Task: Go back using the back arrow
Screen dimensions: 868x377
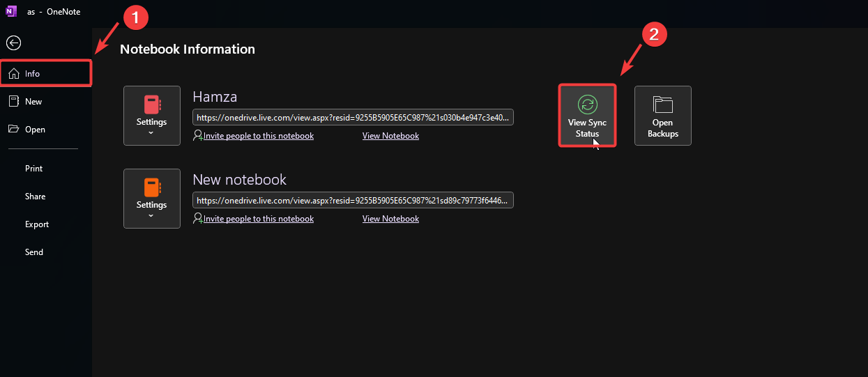Action: (x=13, y=43)
